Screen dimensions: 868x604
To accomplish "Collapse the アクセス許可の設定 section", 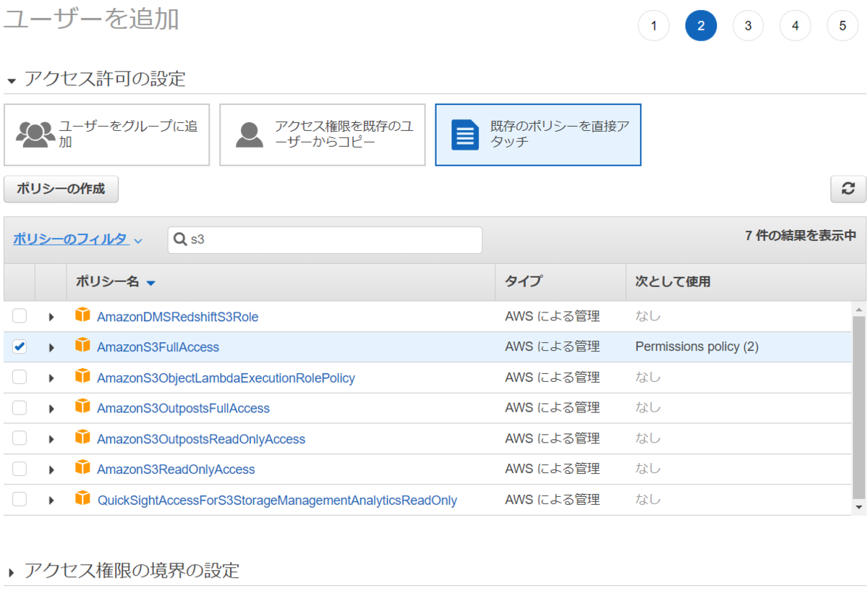I will tap(12, 80).
